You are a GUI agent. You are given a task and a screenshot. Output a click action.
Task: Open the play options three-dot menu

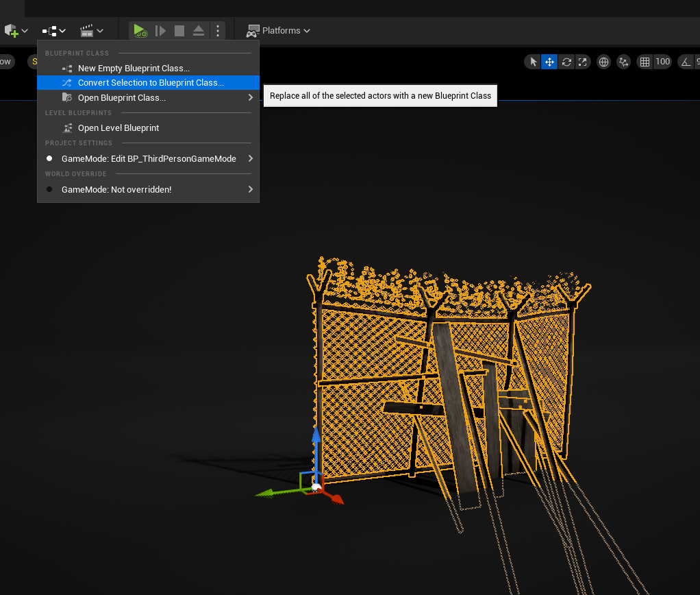click(218, 31)
